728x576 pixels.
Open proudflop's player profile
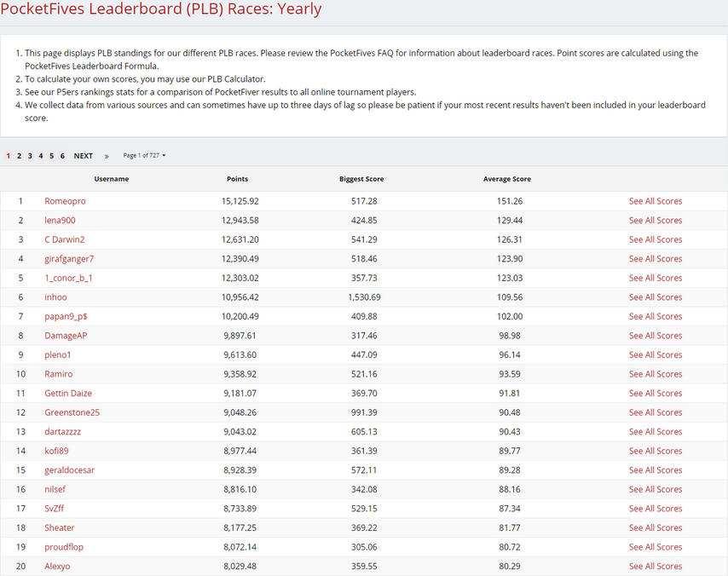pyautogui.click(x=64, y=547)
